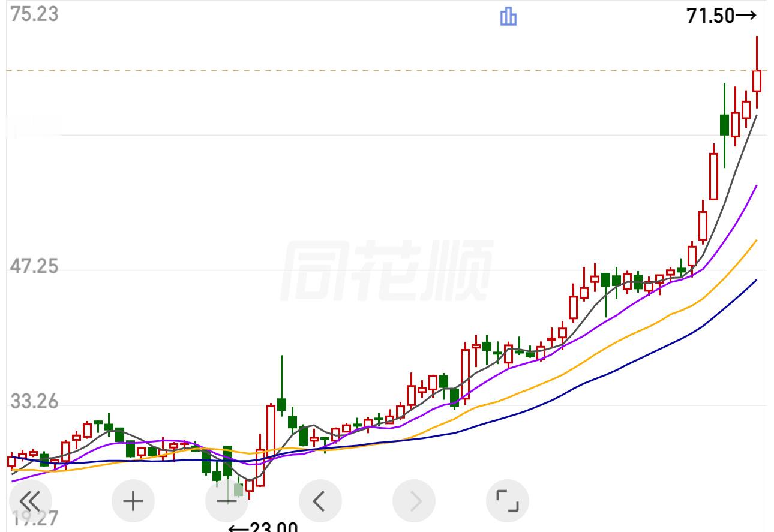
Task: Click the 47.25 price axis label
Action: [x=35, y=267]
